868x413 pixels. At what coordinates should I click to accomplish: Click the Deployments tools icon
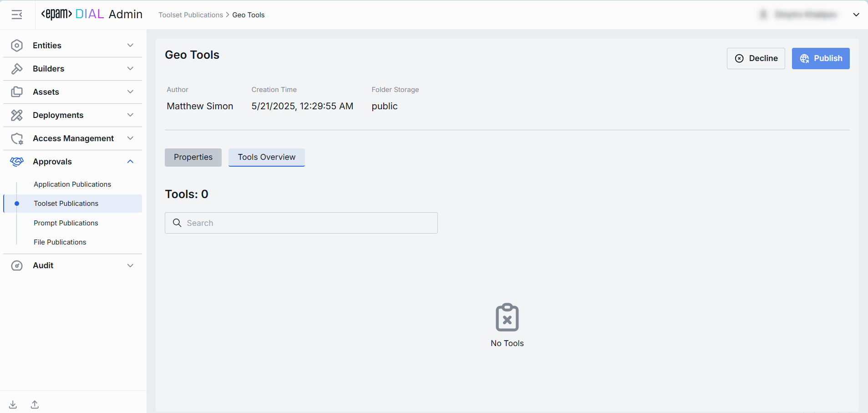(17, 115)
